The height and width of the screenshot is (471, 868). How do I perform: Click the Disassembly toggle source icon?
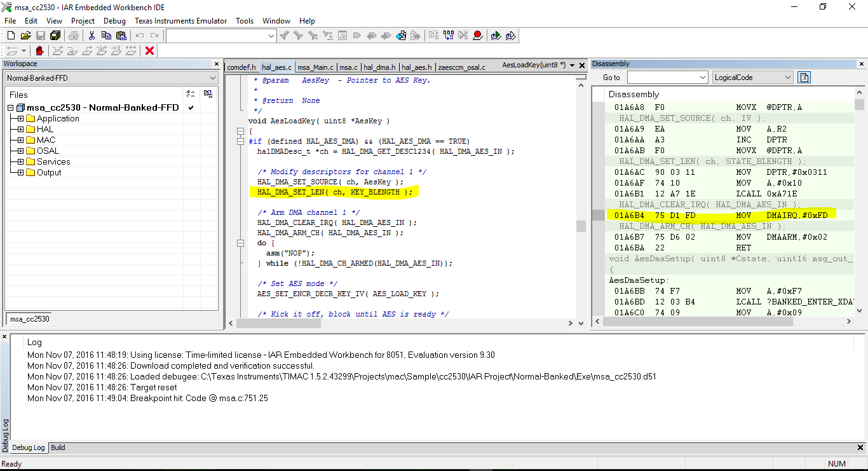coord(804,78)
